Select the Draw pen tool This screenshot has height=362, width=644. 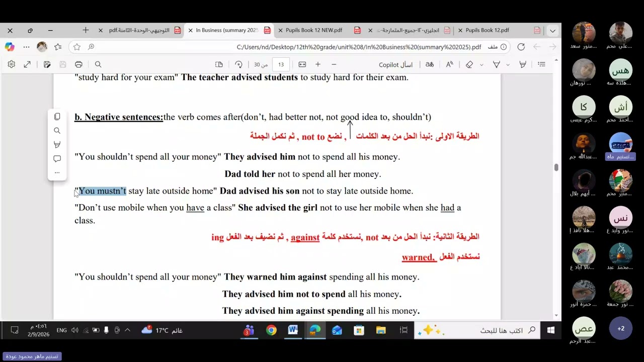pyautogui.click(x=497, y=64)
